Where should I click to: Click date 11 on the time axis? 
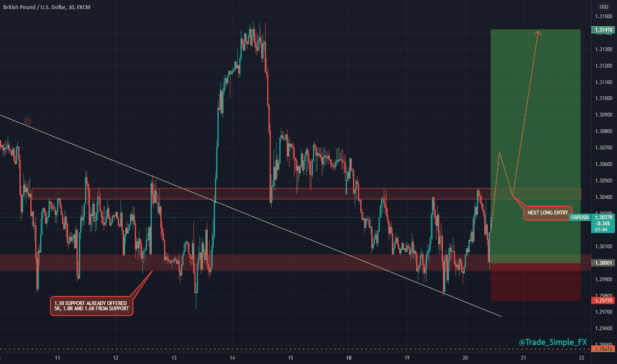pos(58,357)
